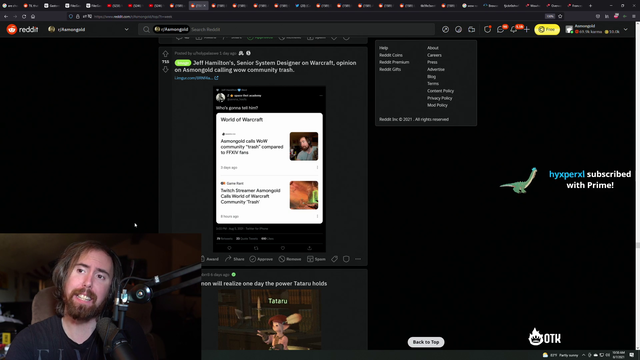Open the Reddit Premium footer link
This screenshot has width=640, height=360.
click(394, 62)
